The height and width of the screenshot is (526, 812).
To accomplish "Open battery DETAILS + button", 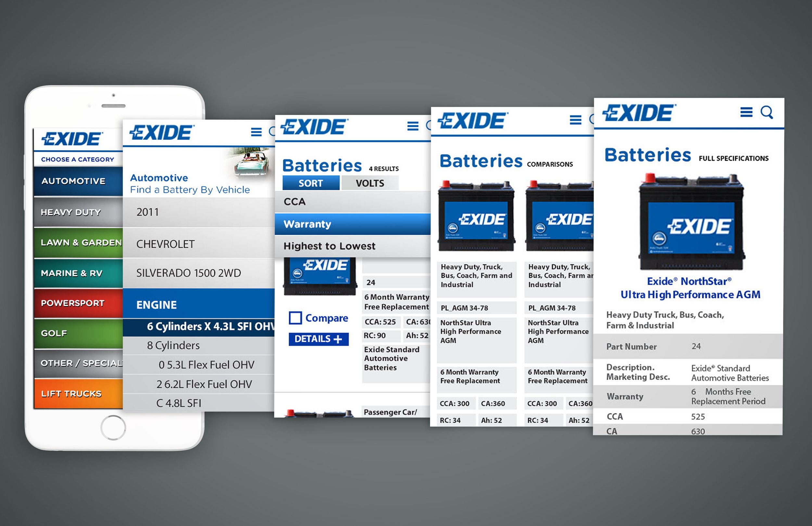I will click(318, 339).
